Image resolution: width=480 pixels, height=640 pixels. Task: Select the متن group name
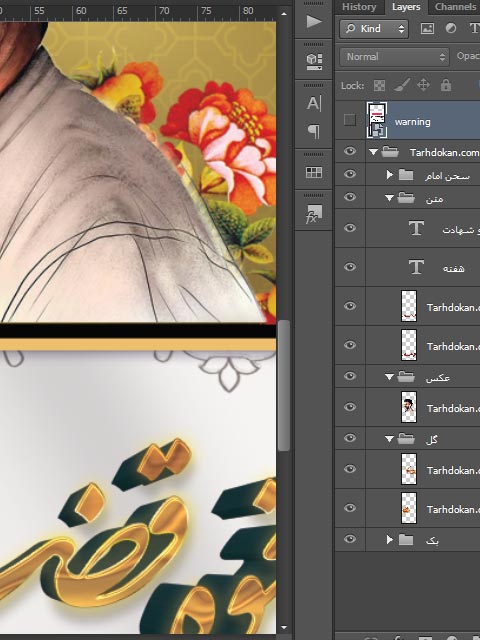click(x=434, y=199)
